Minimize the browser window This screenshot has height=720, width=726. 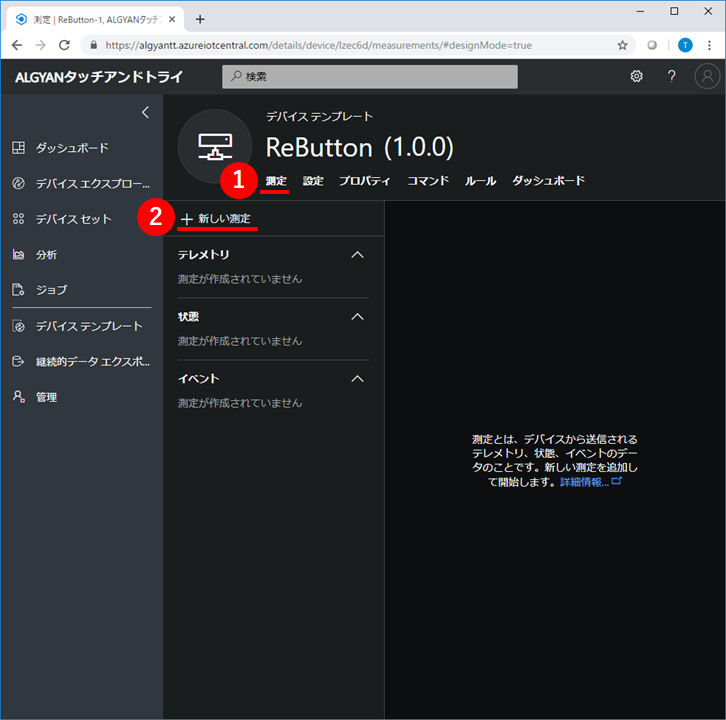tap(640, 12)
